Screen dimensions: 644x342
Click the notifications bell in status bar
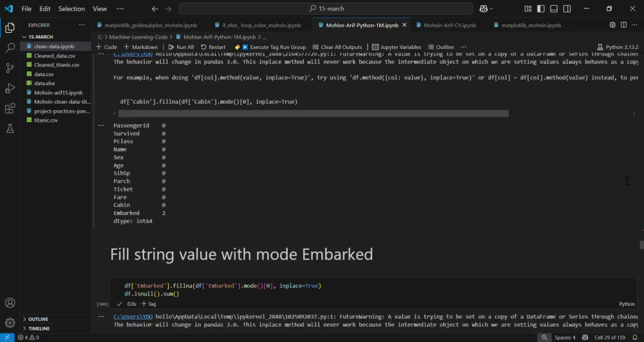(x=635, y=337)
